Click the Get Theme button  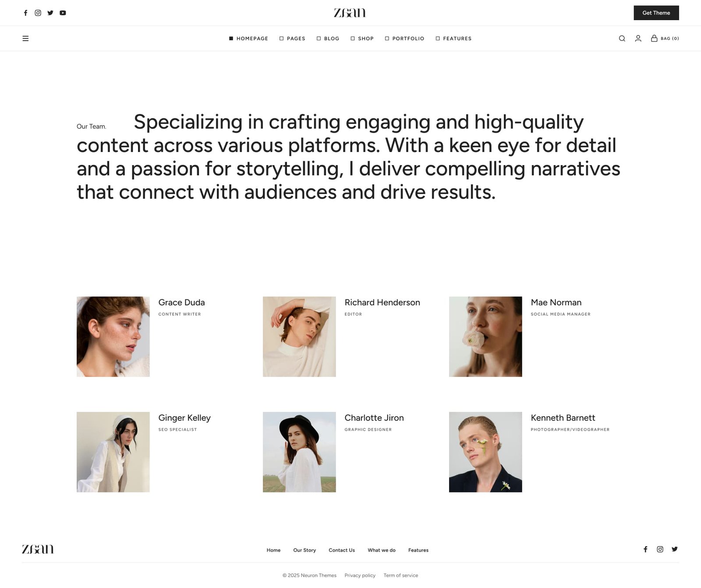coord(656,13)
